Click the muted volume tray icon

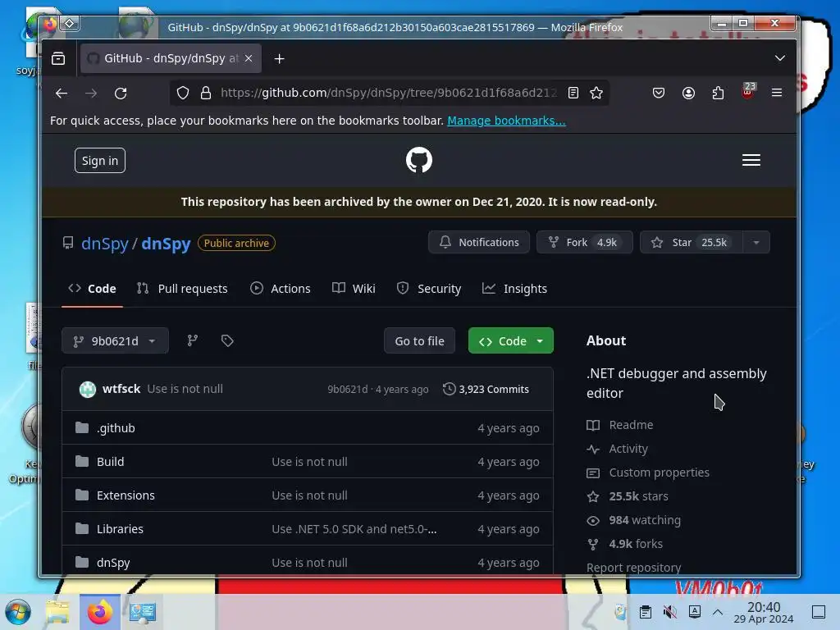(669, 612)
